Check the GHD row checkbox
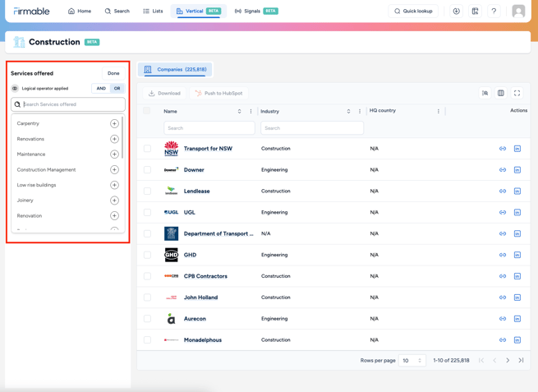The width and height of the screenshot is (538, 392). pos(147,255)
